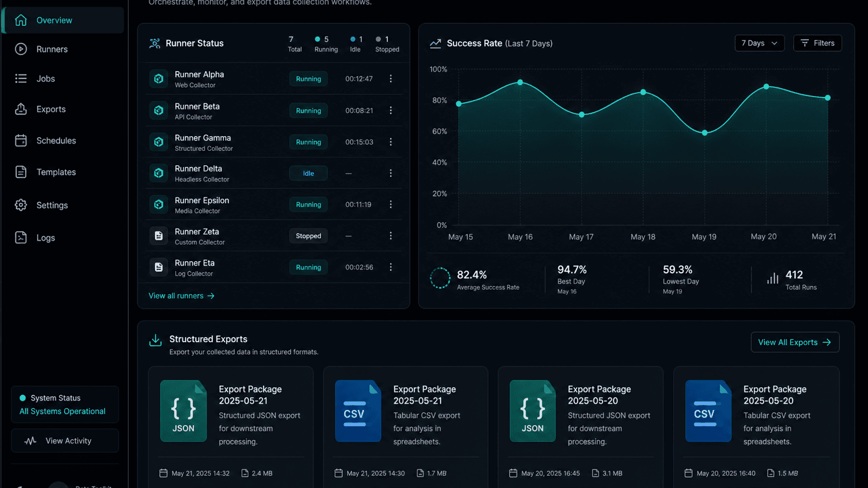Click Runner Alpha's Running status badge

(308, 79)
